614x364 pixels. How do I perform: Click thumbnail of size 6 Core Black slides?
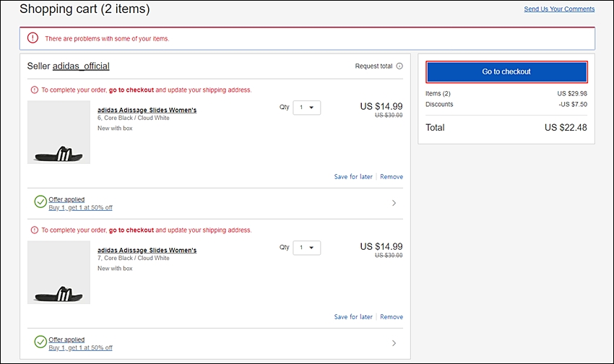tap(59, 132)
